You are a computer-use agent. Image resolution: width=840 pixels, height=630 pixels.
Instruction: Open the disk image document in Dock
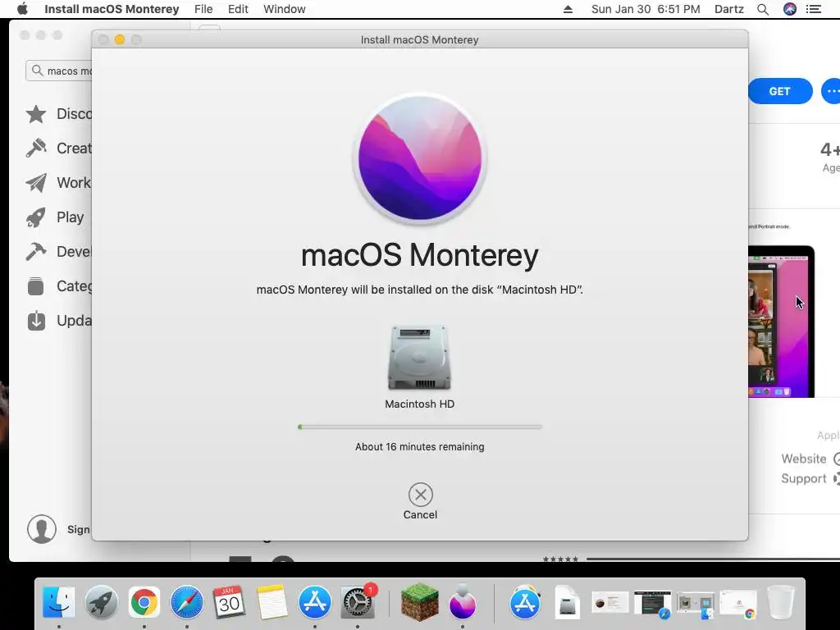tap(568, 602)
